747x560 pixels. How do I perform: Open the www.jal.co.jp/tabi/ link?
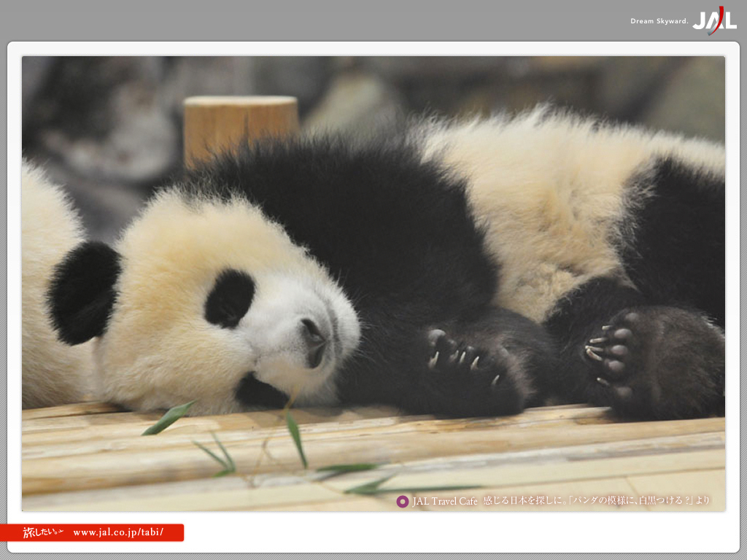[x=117, y=532]
